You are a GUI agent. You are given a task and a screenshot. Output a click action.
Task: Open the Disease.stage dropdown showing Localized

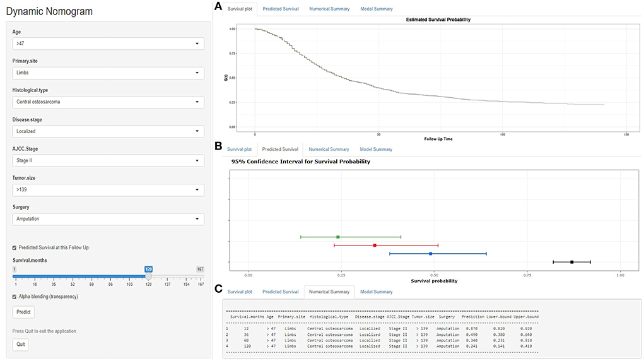pos(108,131)
